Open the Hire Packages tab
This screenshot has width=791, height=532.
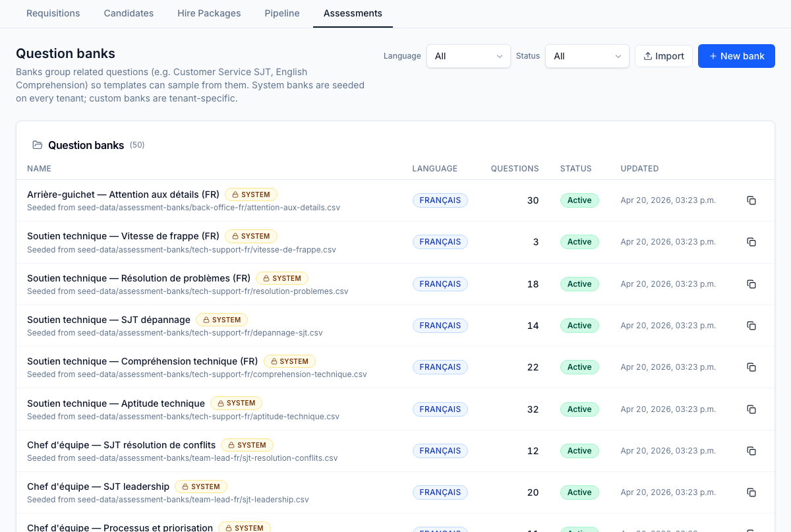(x=209, y=13)
